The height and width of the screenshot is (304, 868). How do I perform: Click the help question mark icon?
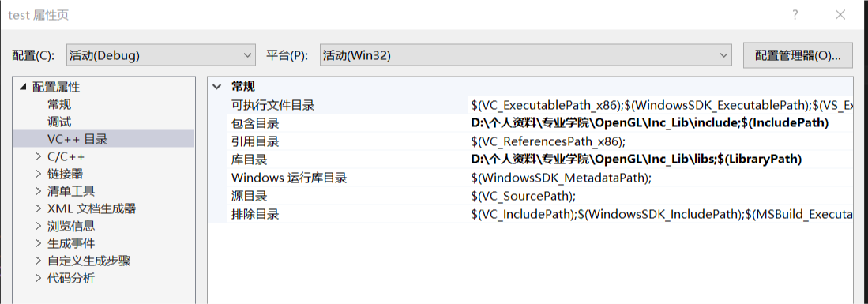(x=795, y=15)
